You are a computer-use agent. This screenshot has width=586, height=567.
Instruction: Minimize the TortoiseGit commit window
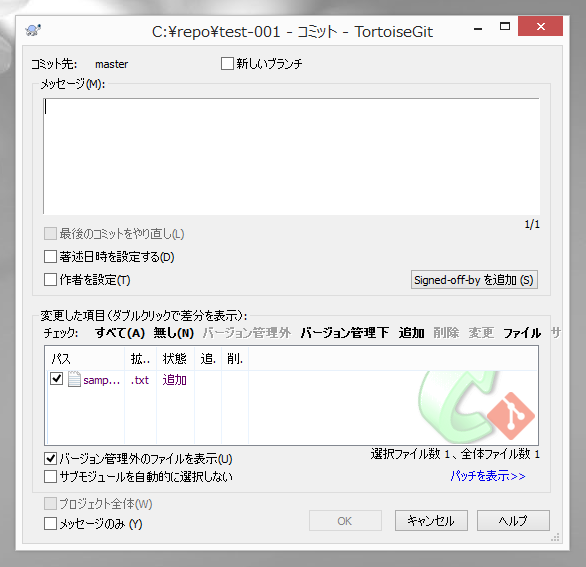tap(478, 28)
